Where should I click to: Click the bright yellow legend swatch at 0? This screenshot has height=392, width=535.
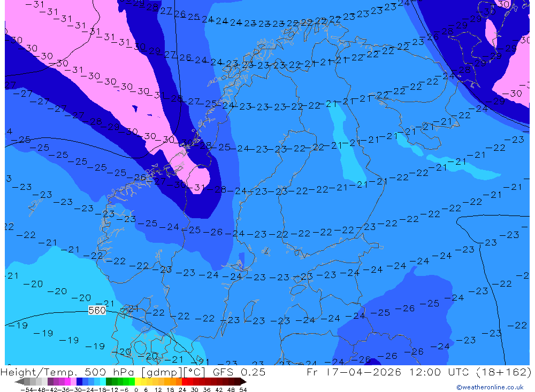(x=137, y=382)
